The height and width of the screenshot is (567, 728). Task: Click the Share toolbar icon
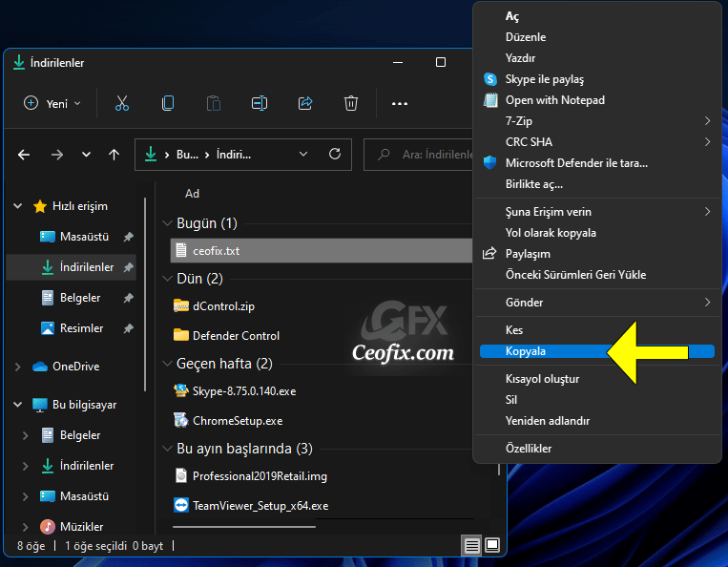click(x=305, y=103)
